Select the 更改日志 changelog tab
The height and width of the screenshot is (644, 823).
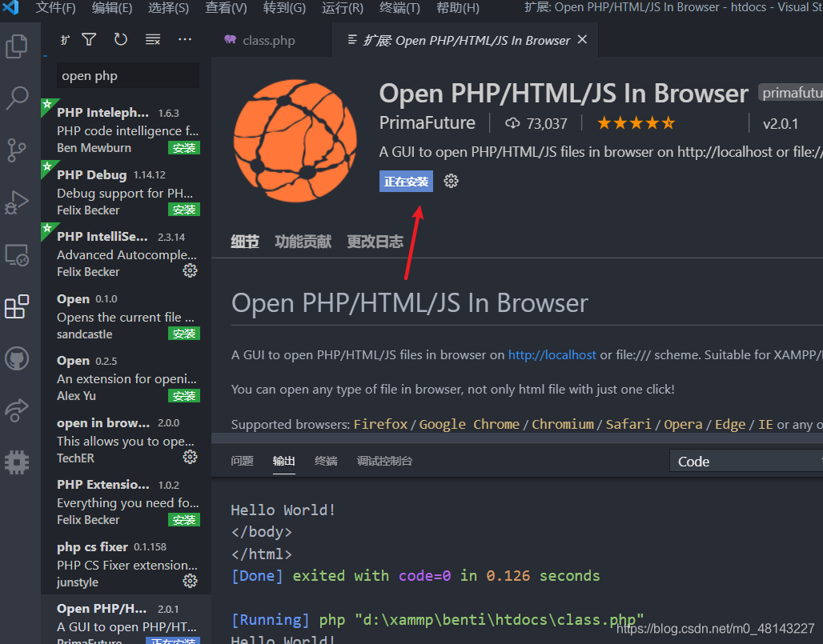[x=375, y=242]
